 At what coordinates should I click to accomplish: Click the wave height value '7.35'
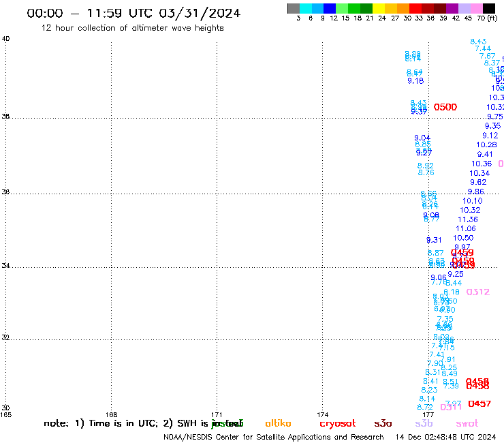[445, 319]
